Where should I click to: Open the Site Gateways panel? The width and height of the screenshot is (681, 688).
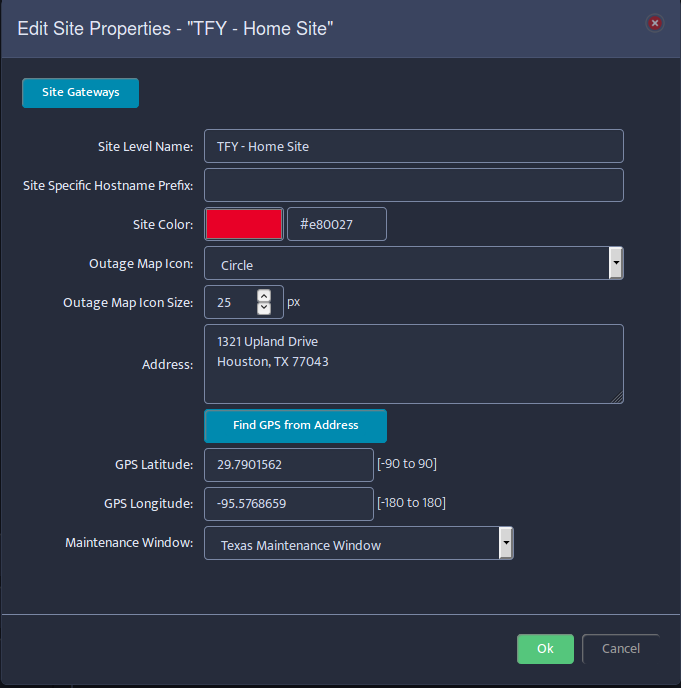click(80, 93)
